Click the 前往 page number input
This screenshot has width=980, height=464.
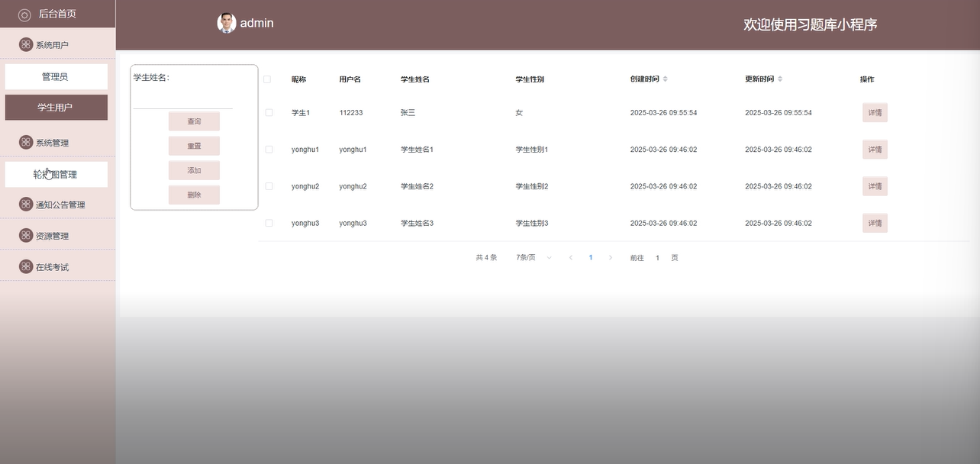pyautogui.click(x=657, y=258)
